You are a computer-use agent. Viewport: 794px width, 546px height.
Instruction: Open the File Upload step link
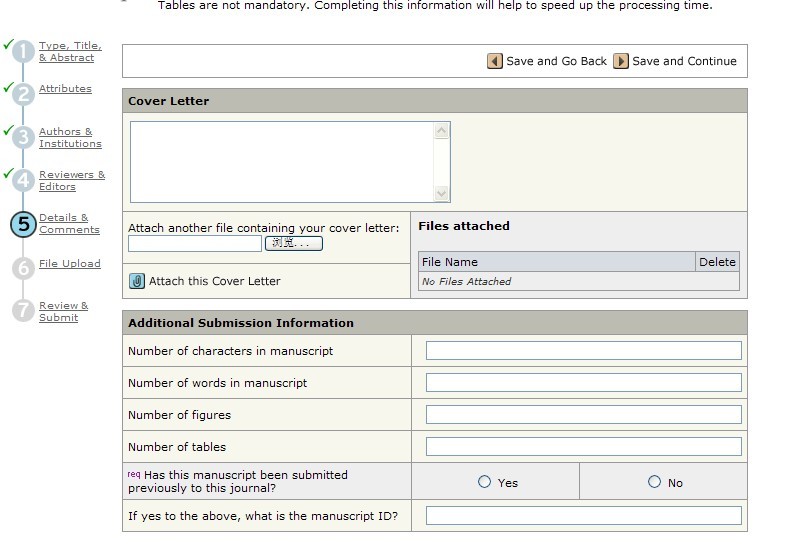69,264
